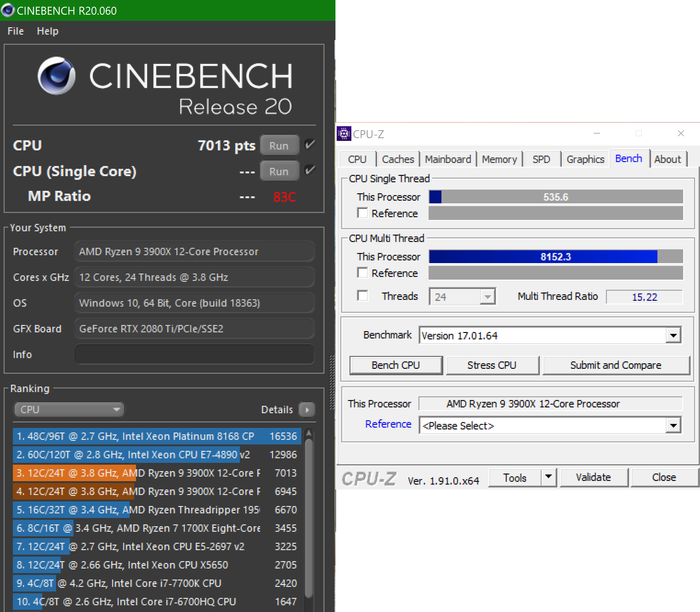The width and height of the screenshot is (700, 612).
Task: Run the CPU Single Core test
Action: tap(279, 171)
